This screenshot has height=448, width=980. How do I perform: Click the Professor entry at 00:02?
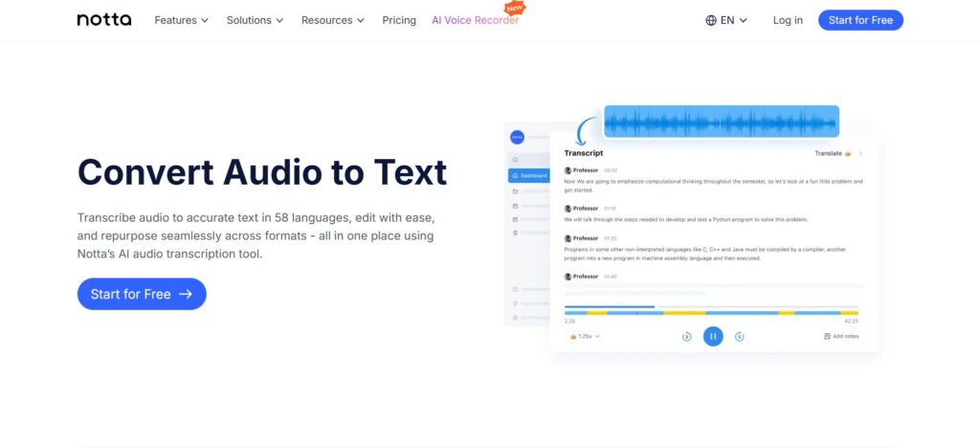point(590,170)
